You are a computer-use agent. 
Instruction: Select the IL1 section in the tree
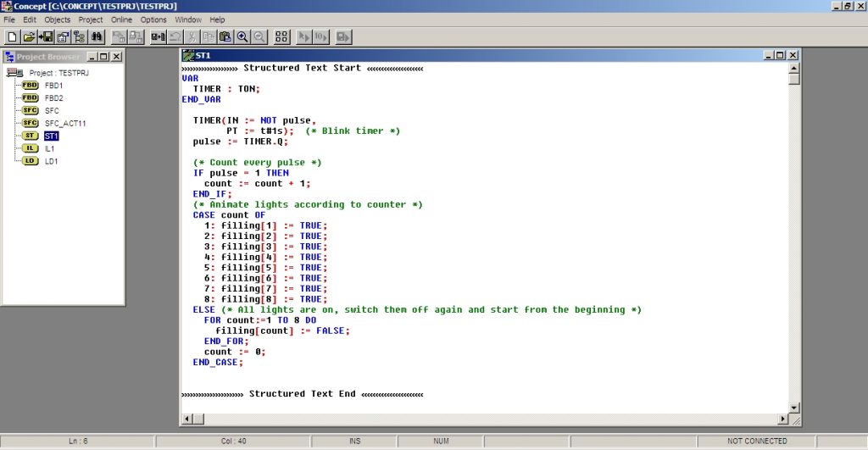coord(49,148)
